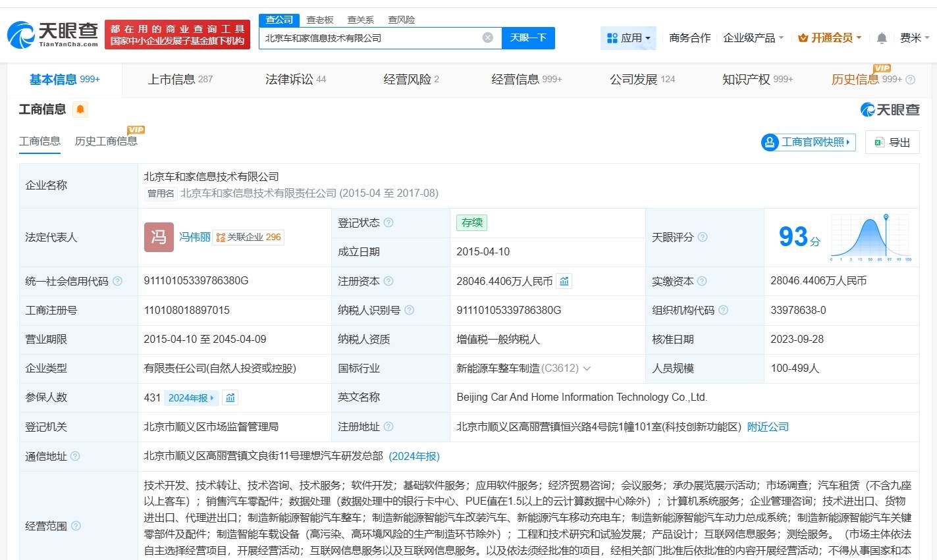937x560 pixels.
Task: Clear the search box with X icon
Action: 488,38
